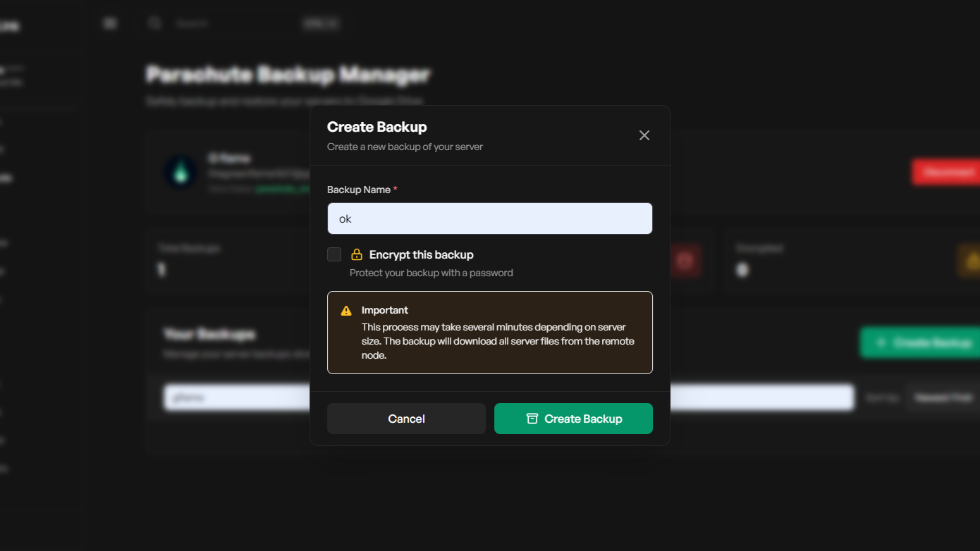Click the "Protect your backup with a password" text
This screenshot has width=980, height=551.
point(431,273)
